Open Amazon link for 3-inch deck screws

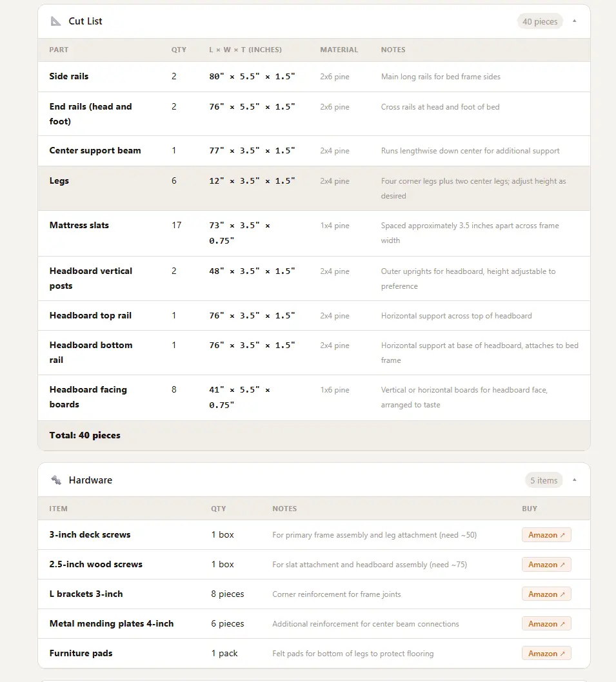546,534
